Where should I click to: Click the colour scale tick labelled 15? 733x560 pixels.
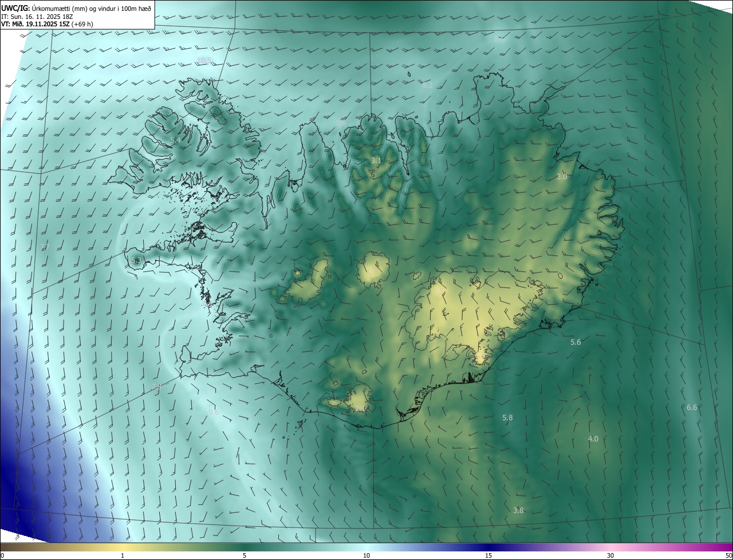(x=488, y=555)
